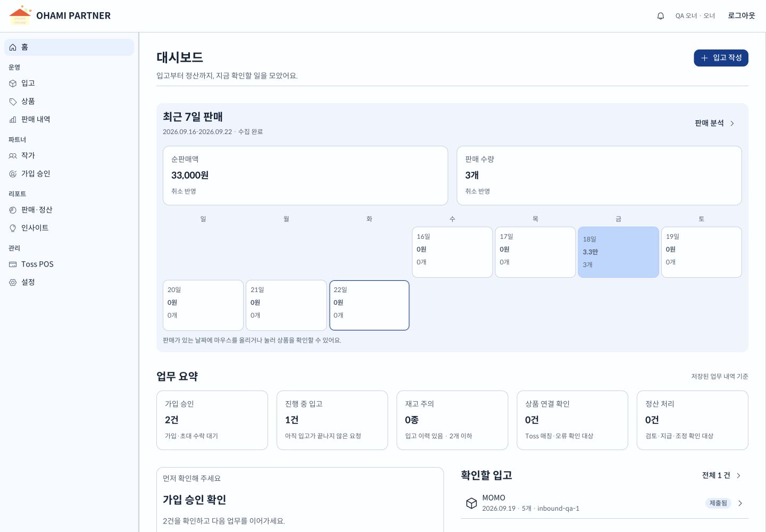The width and height of the screenshot is (766, 532).
Task: Click the 순판매액 33,000원 card
Action: 305,176
